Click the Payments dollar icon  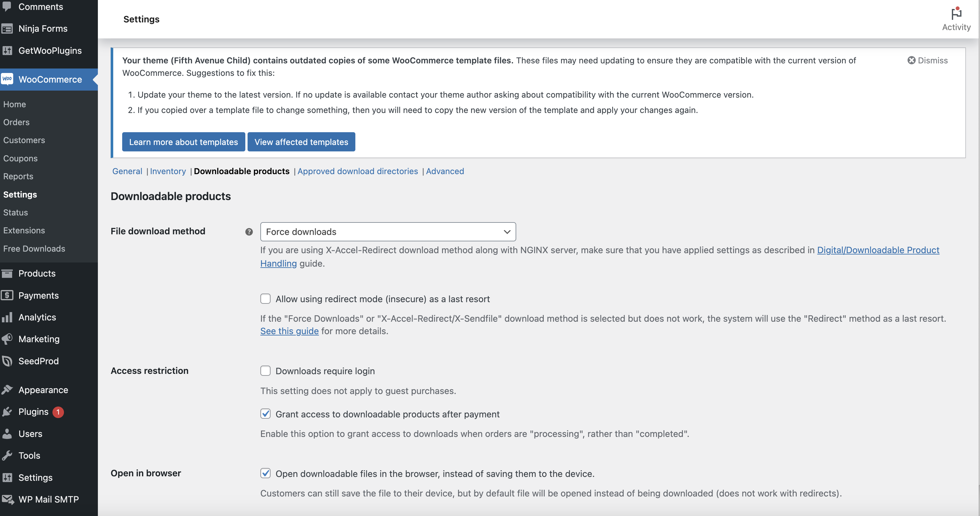[x=7, y=295]
